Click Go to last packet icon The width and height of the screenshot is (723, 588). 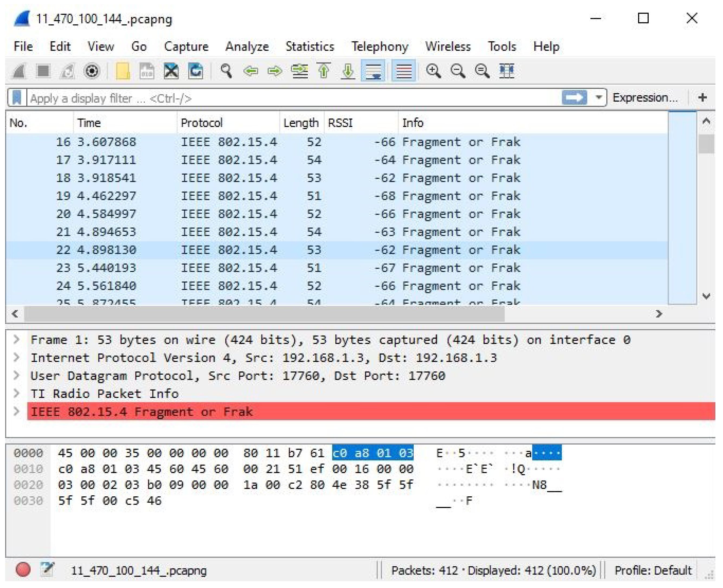348,71
